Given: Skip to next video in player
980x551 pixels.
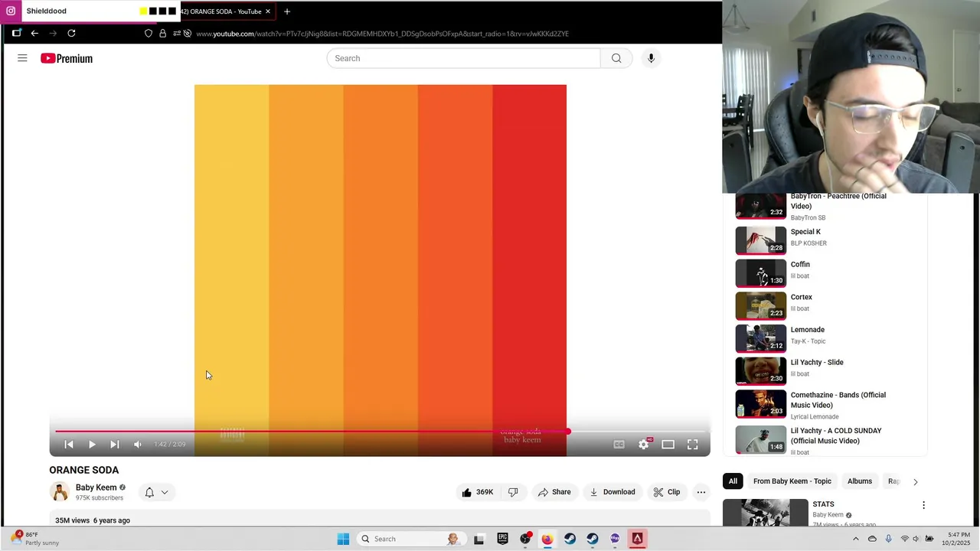Looking at the screenshot, I should (115, 445).
